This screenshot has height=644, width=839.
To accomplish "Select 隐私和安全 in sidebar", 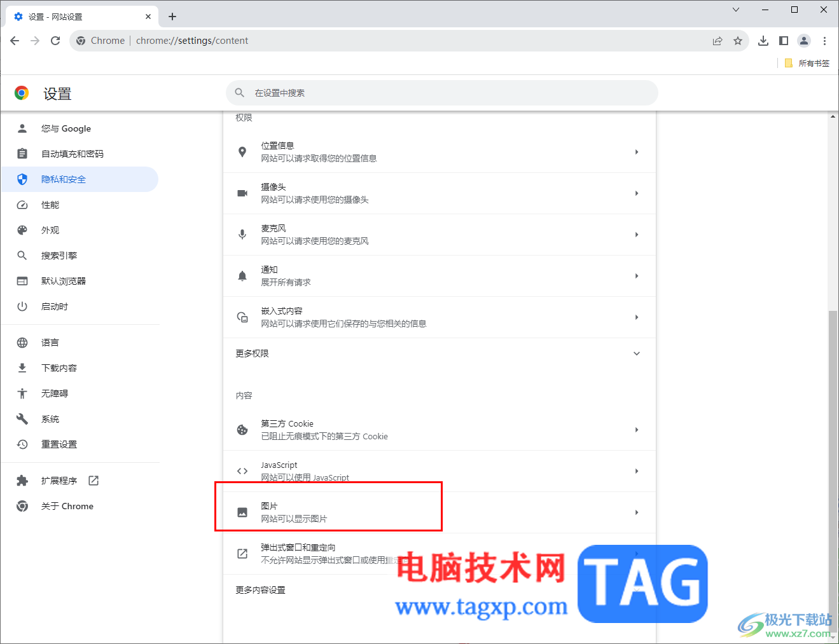I will (80, 179).
